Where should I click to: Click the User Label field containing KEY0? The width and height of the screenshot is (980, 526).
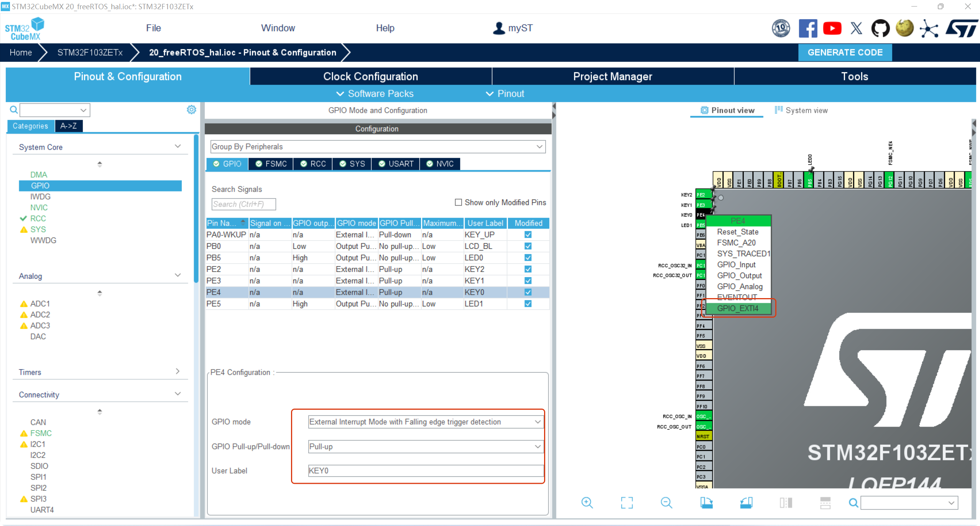(425, 470)
